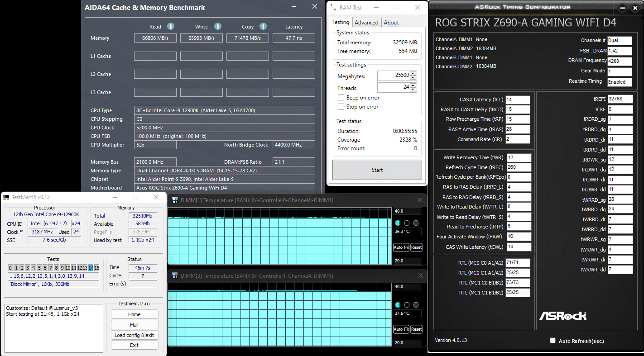Viewport: 644px width, 356px height.
Task: Click the Megabytes input field showing 25500
Action: click(393, 76)
